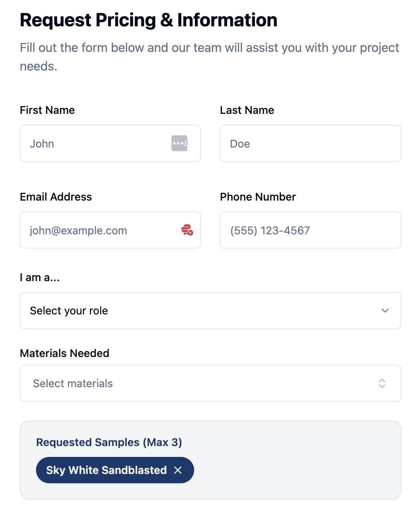The height and width of the screenshot is (515, 420).
Task: Click the Request Pricing & Information heading
Action: coord(149,20)
